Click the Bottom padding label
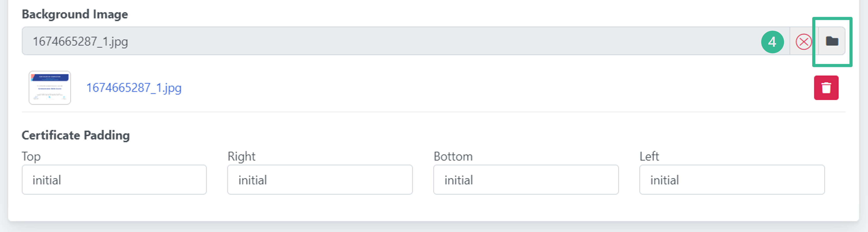 (x=453, y=156)
